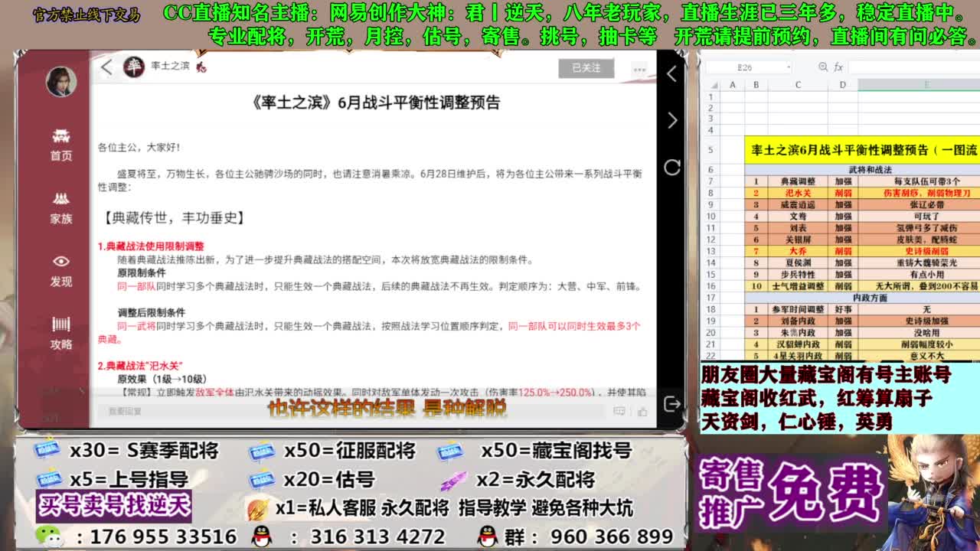Viewport: 980px width, 551px height.
Task: Click the exit icon on the black bar
Action: click(672, 404)
